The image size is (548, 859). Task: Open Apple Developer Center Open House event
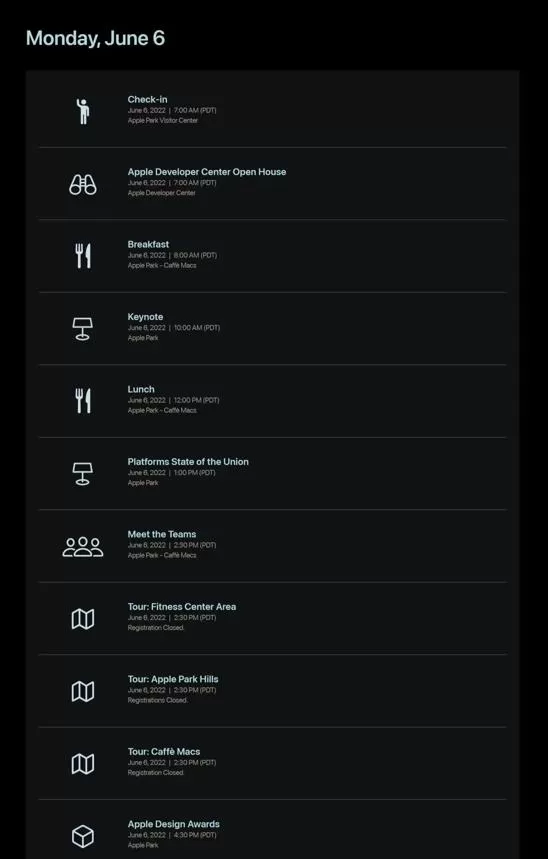[x=207, y=171]
